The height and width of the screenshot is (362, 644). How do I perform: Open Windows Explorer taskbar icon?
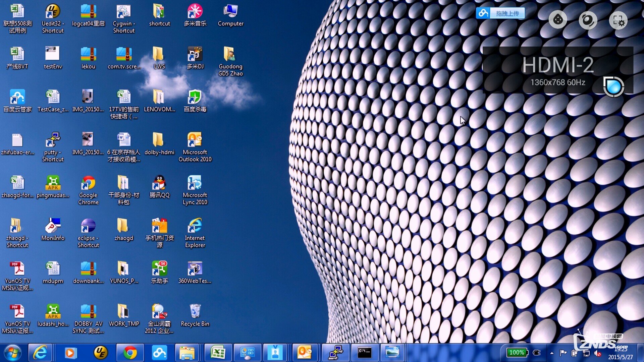pyautogui.click(x=187, y=353)
